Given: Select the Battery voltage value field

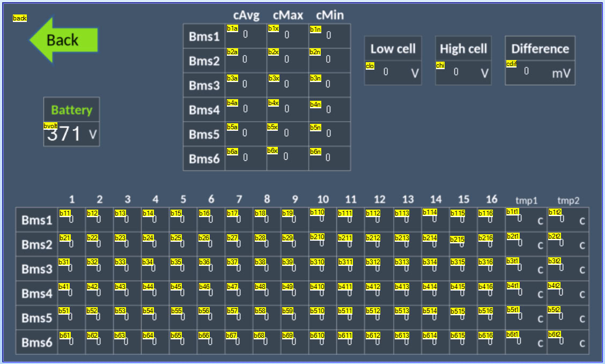Looking at the screenshot, I should coord(64,134).
